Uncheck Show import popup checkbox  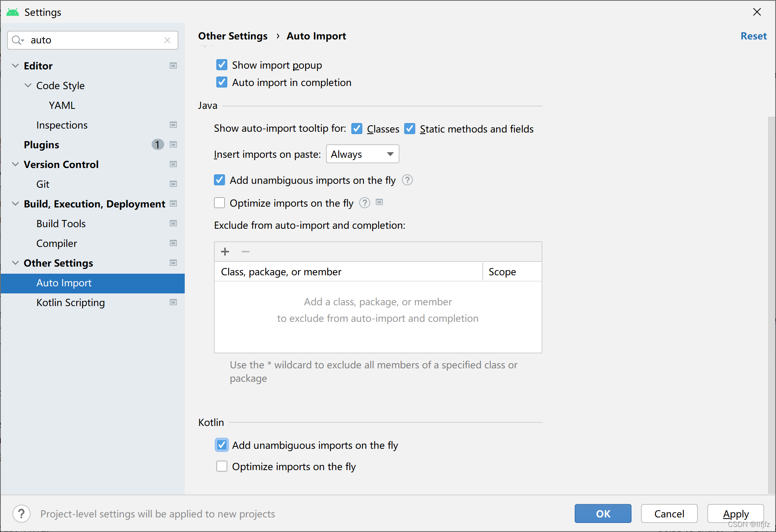click(x=222, y=65)
